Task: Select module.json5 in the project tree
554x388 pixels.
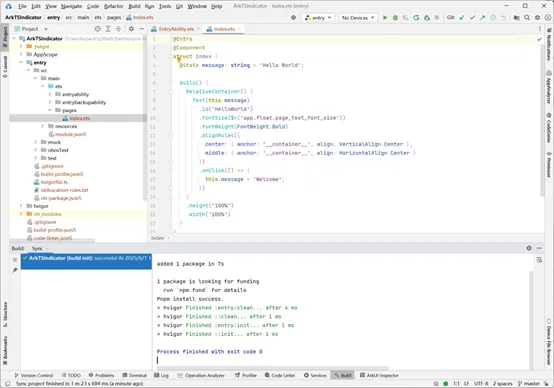Action: 71,134
